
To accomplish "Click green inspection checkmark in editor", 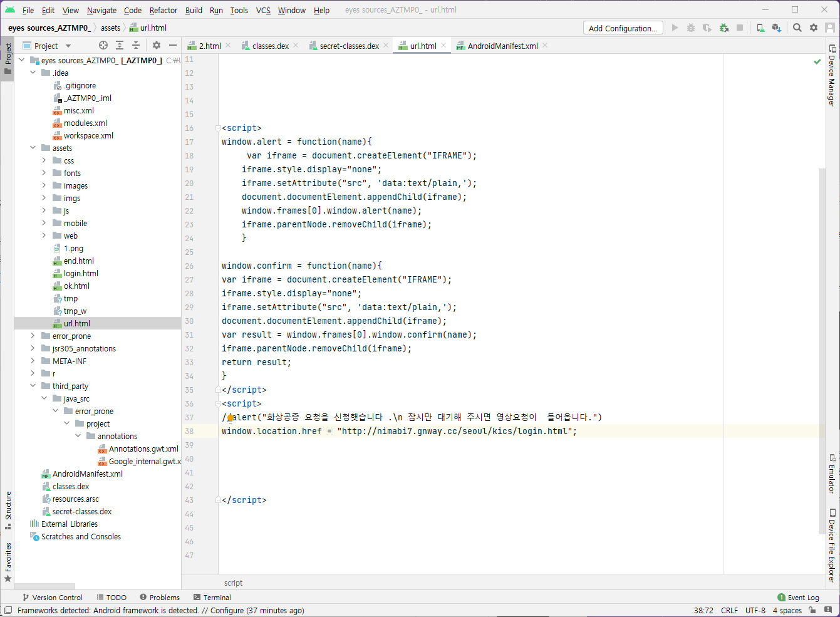I will tap(817, 61).
